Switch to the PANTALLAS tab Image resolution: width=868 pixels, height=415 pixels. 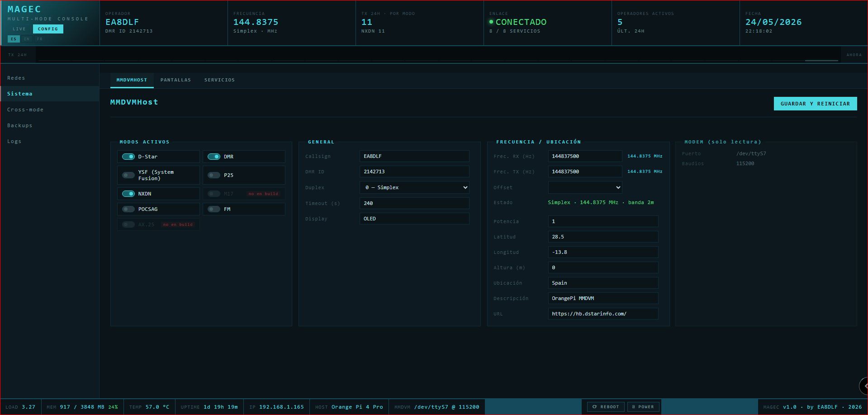click(x=175, y=80)
